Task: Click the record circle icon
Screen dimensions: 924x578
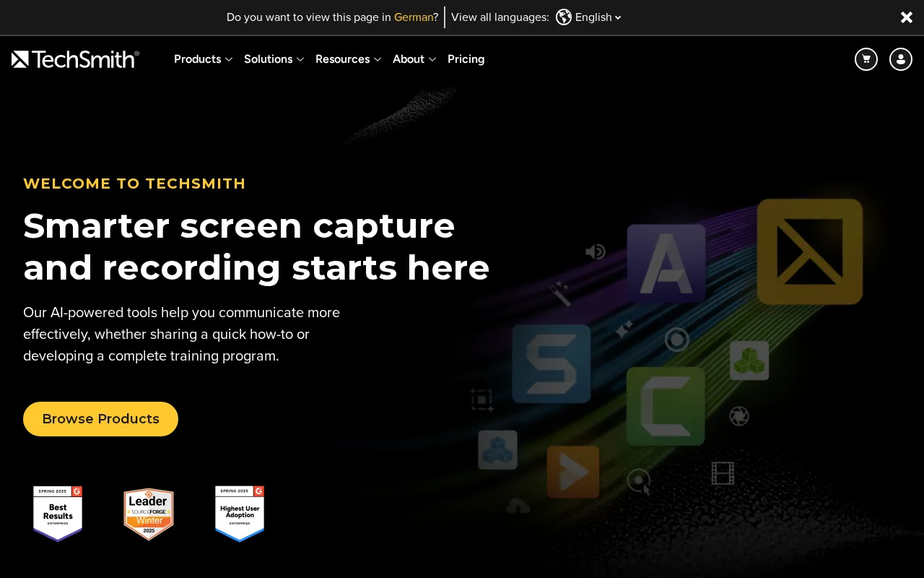Action: [676, 340]
